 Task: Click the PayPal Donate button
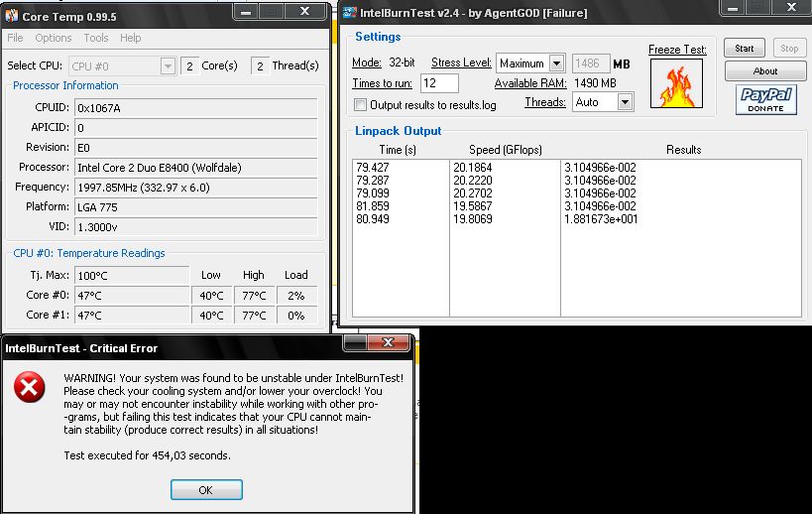[x=765, y=99]
